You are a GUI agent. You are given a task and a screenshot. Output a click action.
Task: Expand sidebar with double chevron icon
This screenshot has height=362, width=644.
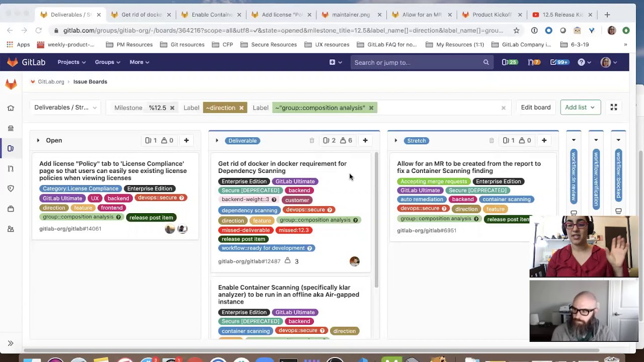pos(11,343)
